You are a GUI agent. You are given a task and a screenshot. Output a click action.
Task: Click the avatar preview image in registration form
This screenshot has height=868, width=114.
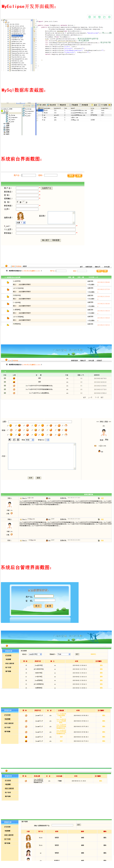coord(21,216)
